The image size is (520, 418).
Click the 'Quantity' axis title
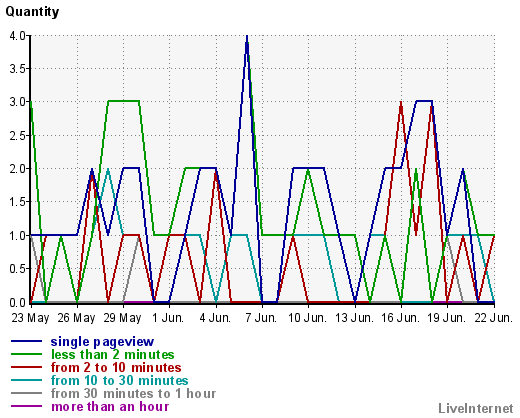pos(32,12)
